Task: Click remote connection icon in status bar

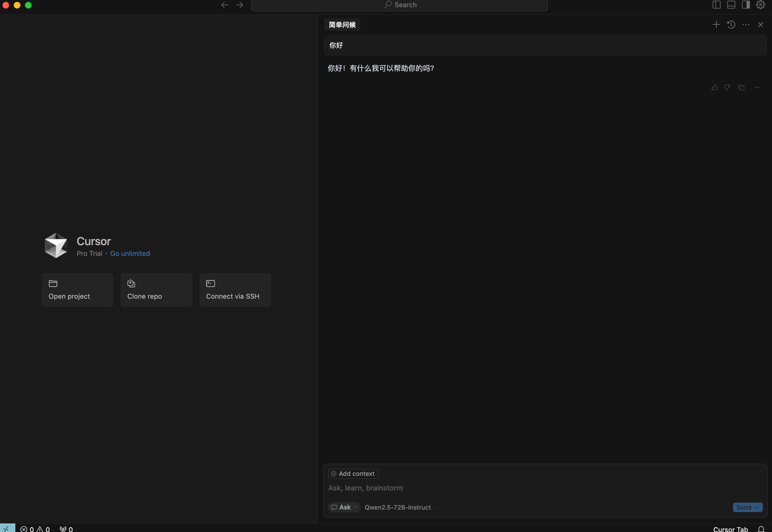Action: point(7,529)
